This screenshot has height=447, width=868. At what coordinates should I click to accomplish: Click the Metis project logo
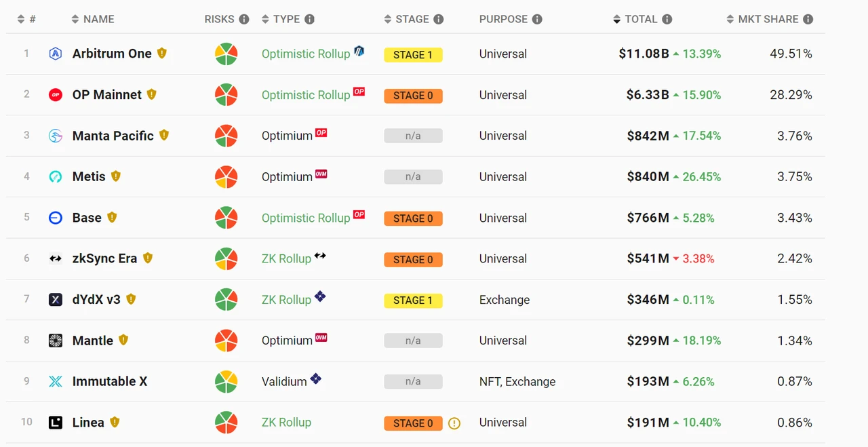tap(56, 176)
